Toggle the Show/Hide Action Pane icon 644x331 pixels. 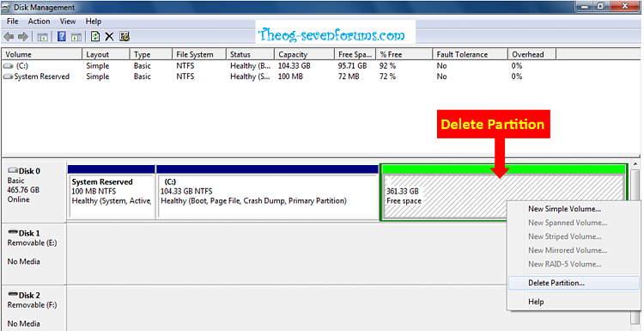click(76, 37)
